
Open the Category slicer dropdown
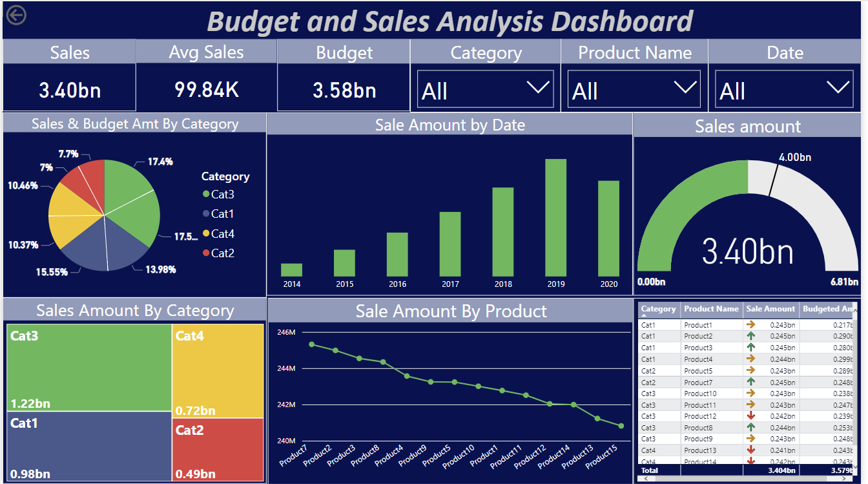pos(537,89)
